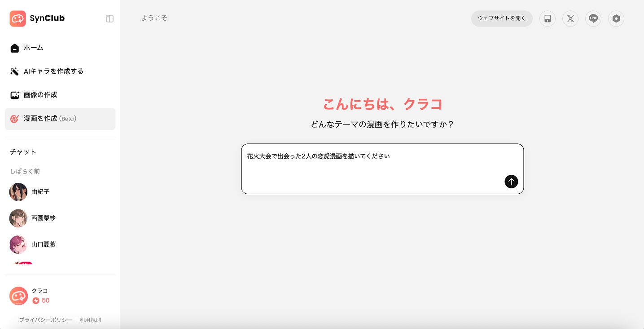Open ウェブサイトを開く button
The image size is (644, 329).
(x=502, y=18)
